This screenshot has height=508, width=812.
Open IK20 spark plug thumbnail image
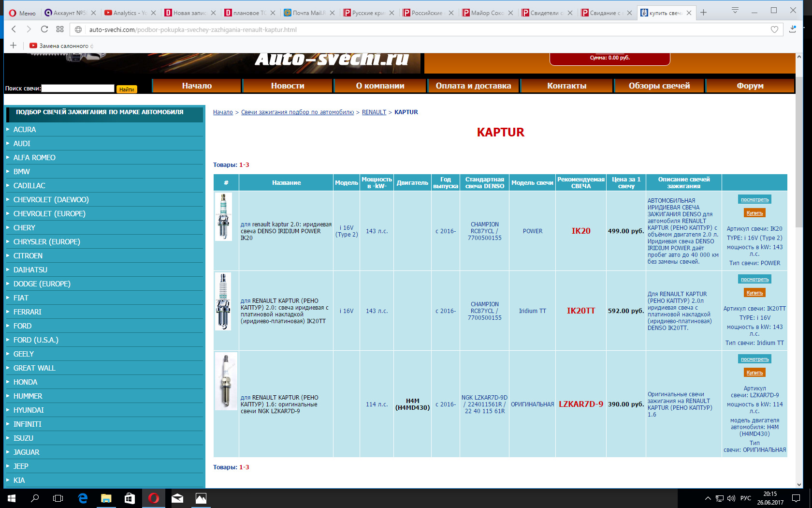223,216
